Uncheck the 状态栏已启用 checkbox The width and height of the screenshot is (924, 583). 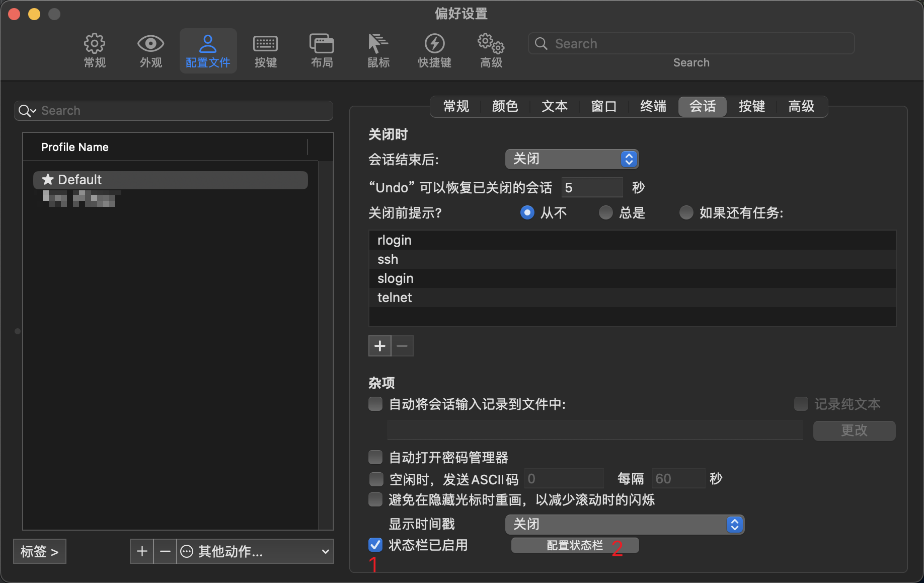click(375, 545)
